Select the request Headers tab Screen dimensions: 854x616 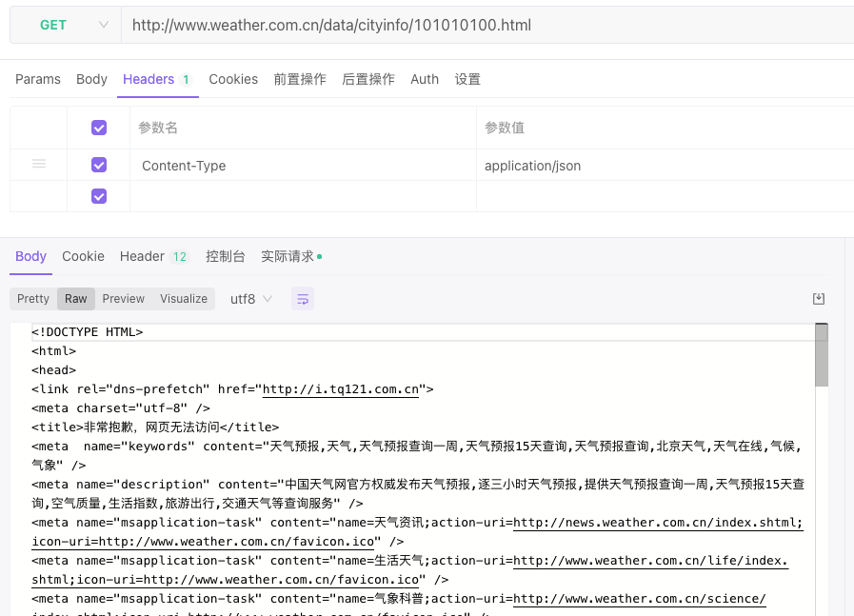pos(157,80)
